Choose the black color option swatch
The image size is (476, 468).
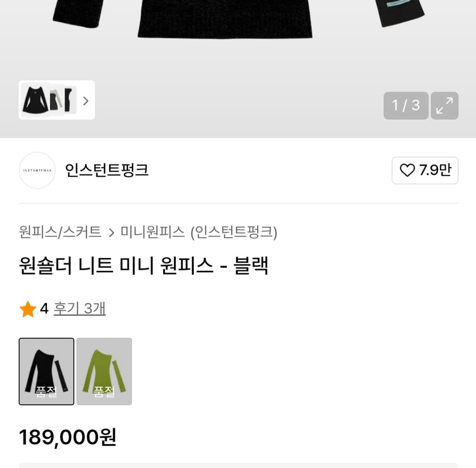point(47,371)
